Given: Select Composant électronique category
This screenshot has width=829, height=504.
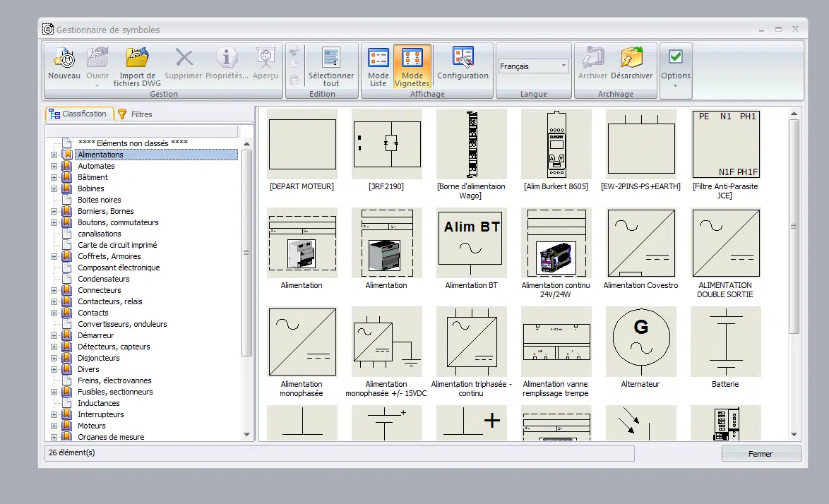Looking at the screenshot, I should tap(119, 268).
